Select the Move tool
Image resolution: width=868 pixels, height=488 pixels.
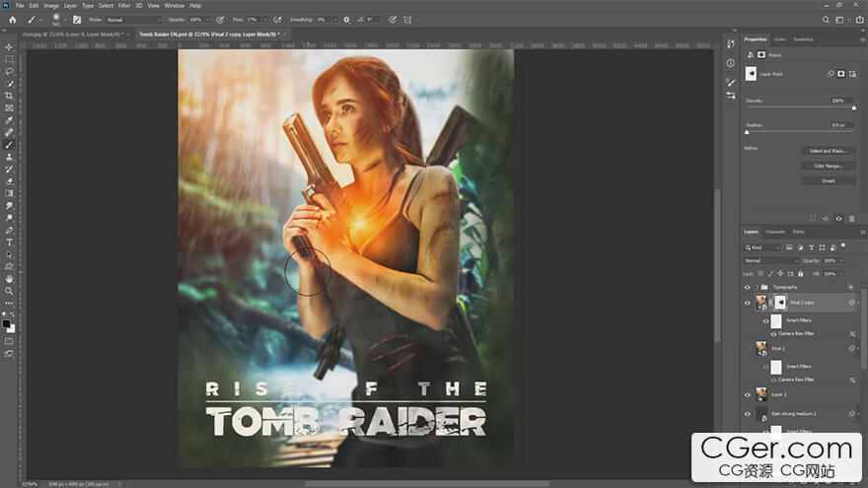[10, 47]
